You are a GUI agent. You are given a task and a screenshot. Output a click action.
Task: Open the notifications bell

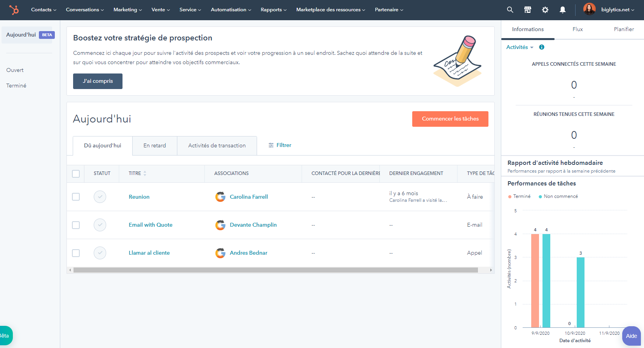click(562, 10)
